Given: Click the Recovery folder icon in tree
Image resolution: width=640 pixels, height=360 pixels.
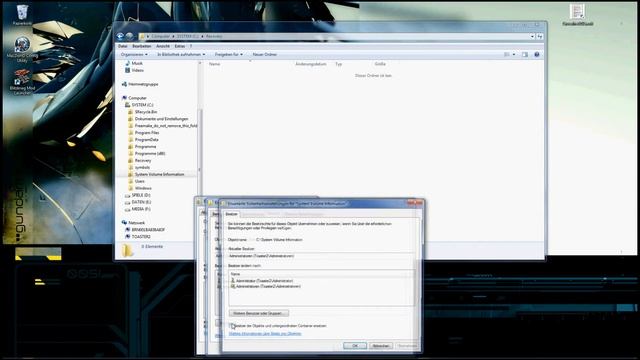Looking at the screenshot, I should [131, 160].
